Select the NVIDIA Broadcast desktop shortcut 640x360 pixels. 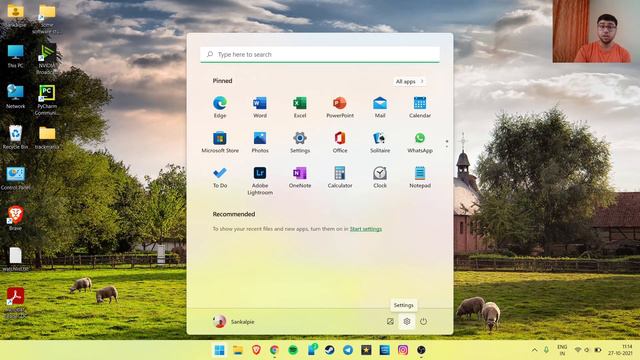click(x=47, y=59)
